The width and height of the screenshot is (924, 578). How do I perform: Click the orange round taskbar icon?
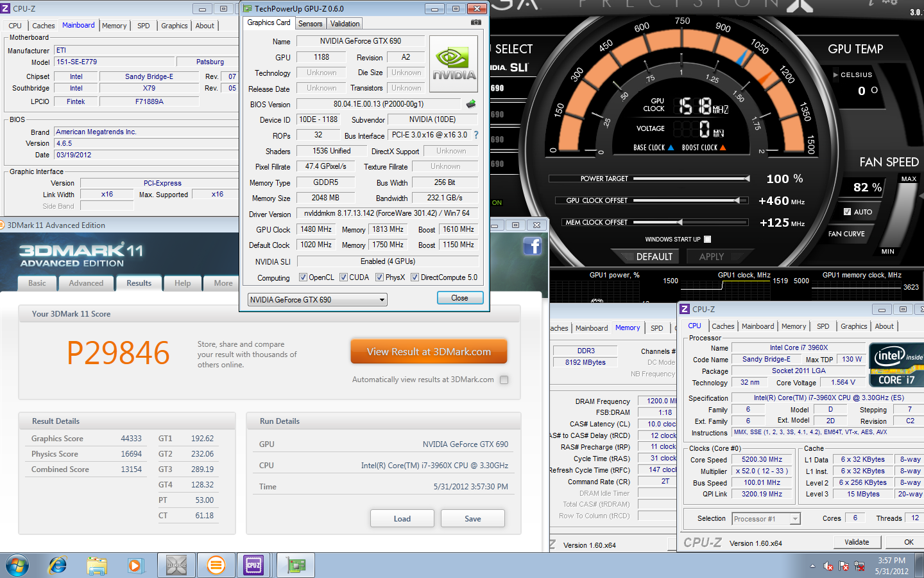[x=216, y=566]
